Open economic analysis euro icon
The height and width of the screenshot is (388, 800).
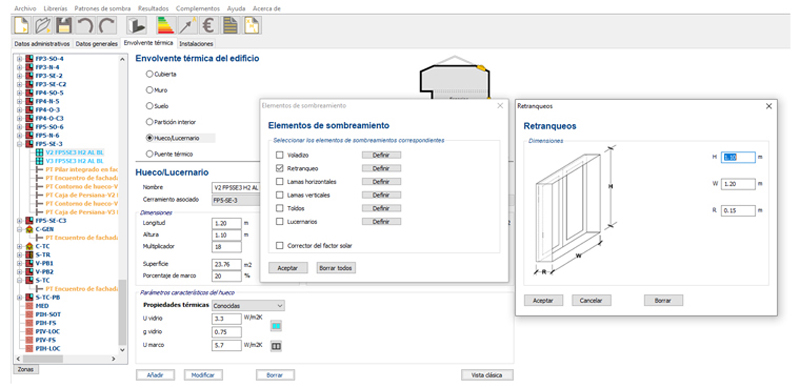tap(209, 26)
